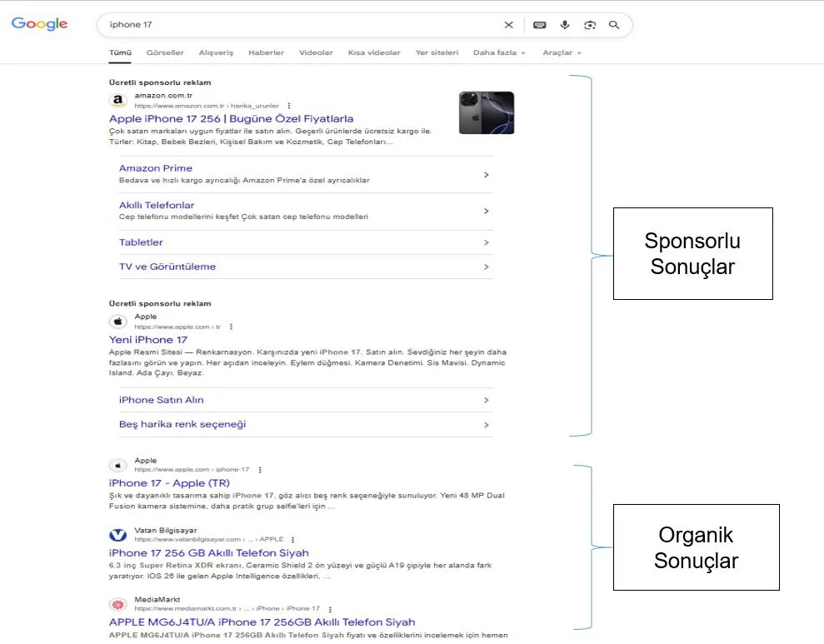The width and height of the screenshot is (824, 644).
Task: Switch to Alışveriş tab
Action: (x=216, y=52)
